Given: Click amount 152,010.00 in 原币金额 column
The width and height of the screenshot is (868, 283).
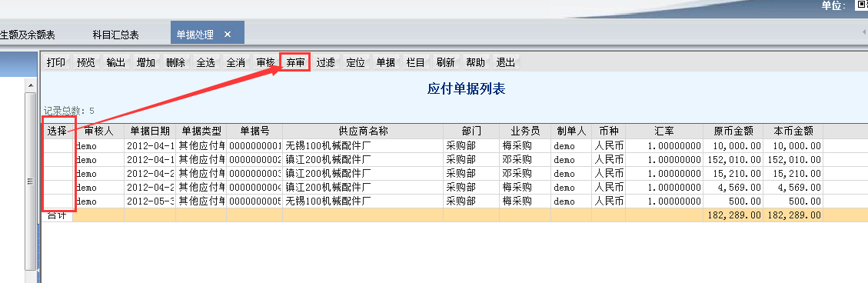Looking at the screenshot, I should coord(733,160).
